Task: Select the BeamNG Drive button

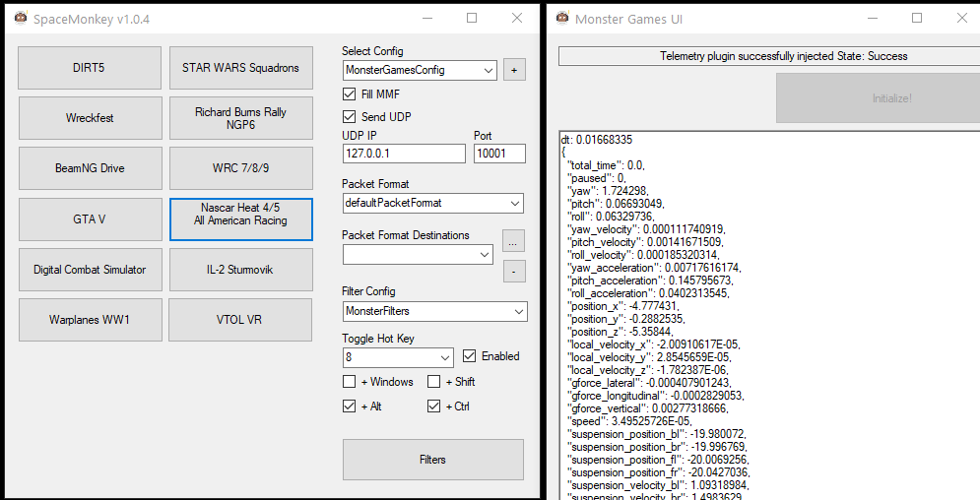Action: 90,168
